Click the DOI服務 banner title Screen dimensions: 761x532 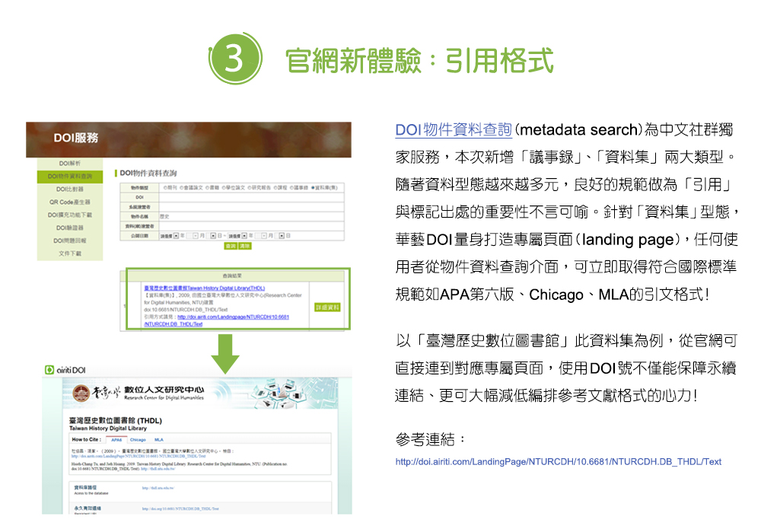point(75,138)
